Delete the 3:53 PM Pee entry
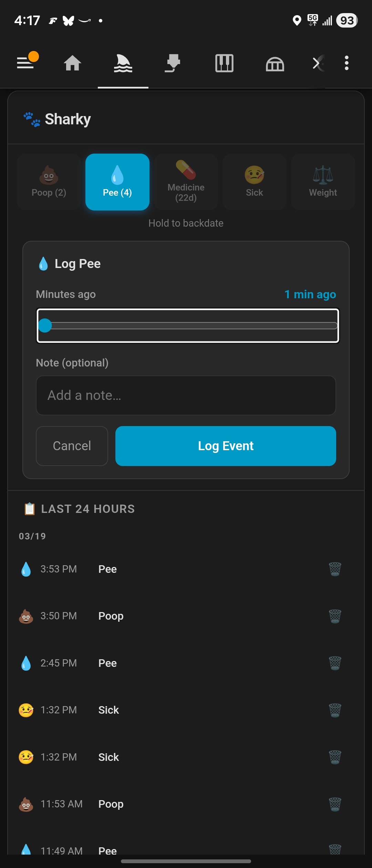372x868 pixels. (335, 569)
